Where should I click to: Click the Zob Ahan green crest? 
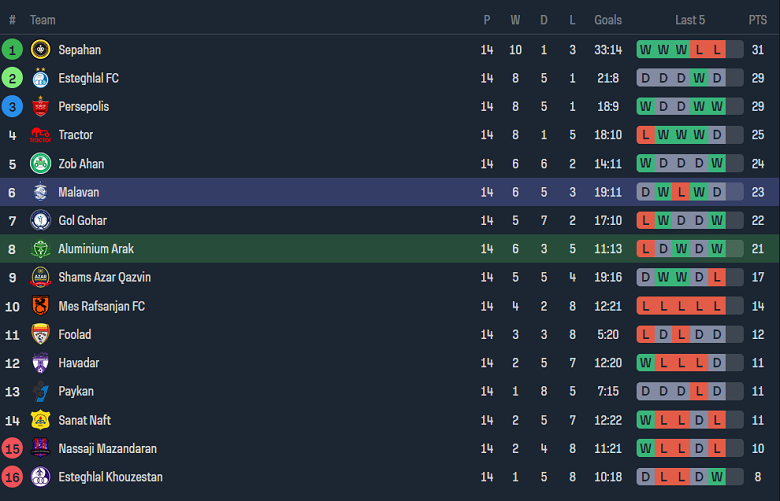40,164
